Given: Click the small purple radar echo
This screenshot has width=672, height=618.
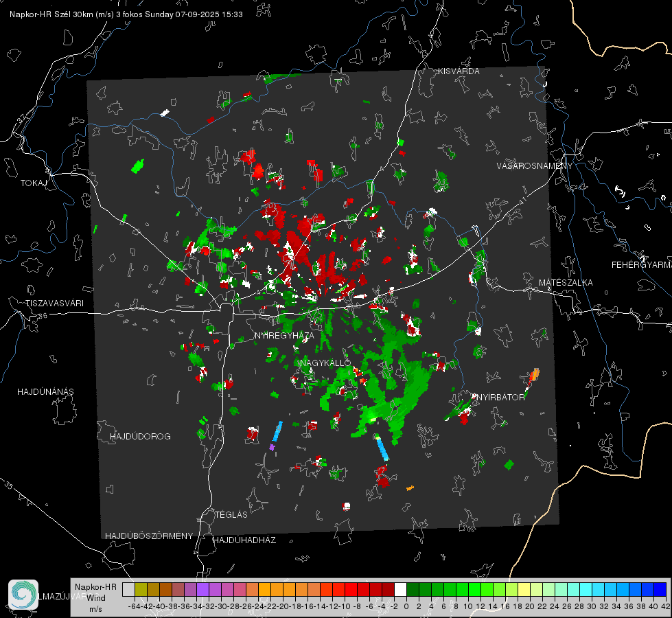Looking at the screenshot, I should pos(272,447).
